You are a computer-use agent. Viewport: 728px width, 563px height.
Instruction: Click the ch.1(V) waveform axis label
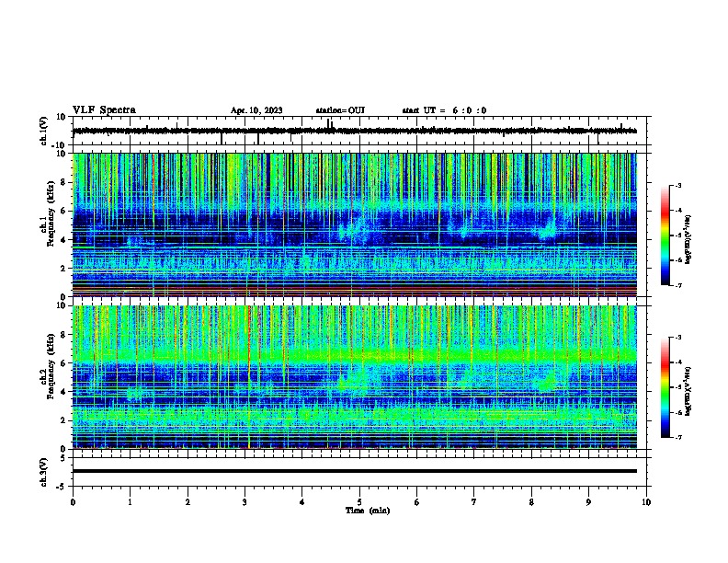click(44, 131)
